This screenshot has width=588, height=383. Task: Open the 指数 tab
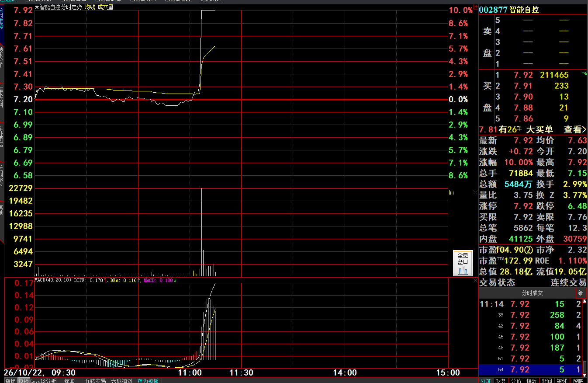click(x=532, y=380)
